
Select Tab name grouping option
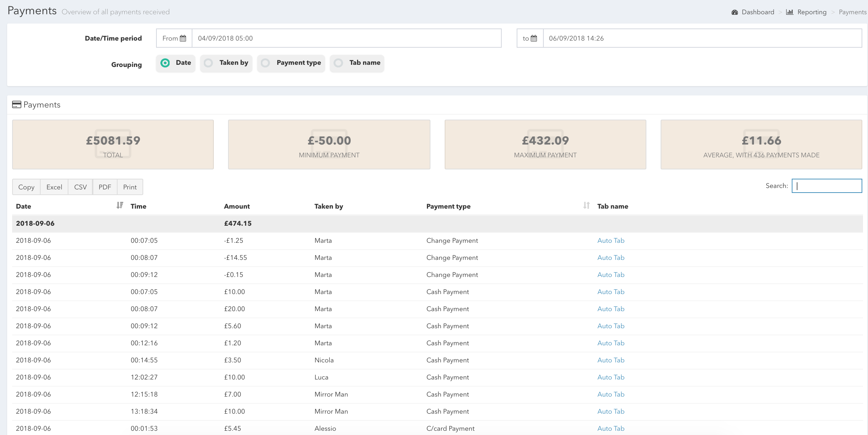click(x=339, y=63)
